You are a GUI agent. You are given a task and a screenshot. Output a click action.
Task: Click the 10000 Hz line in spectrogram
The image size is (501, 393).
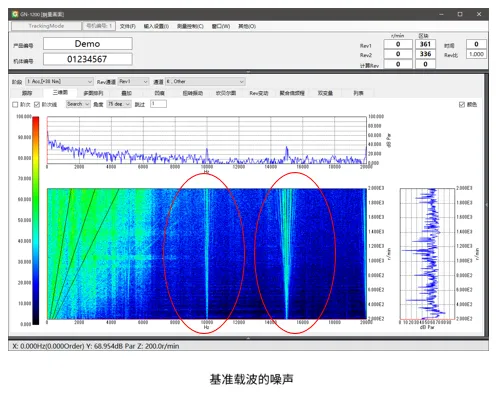[207, 254]
